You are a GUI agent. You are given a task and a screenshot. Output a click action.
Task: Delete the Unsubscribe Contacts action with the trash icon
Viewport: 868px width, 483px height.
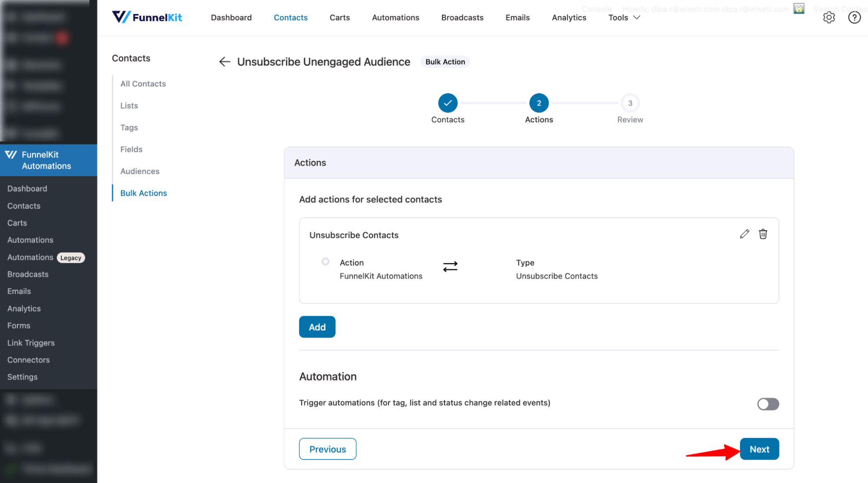[x=763, y=234]
